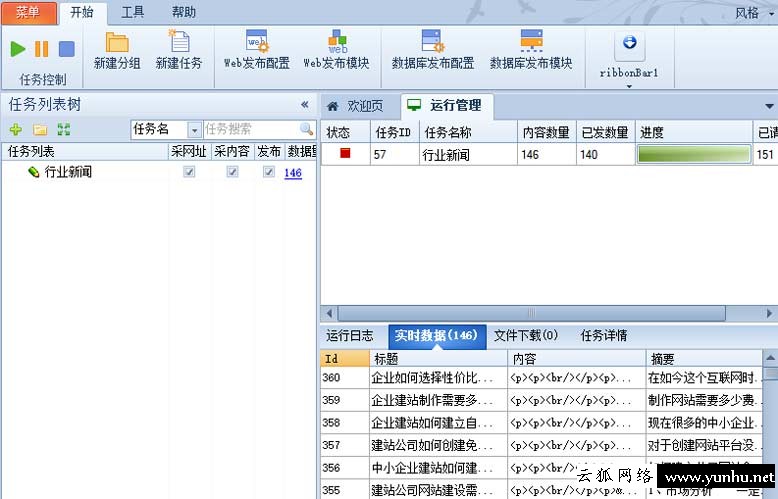
Task: Open the 任务详情 tab
Action: 604,336
